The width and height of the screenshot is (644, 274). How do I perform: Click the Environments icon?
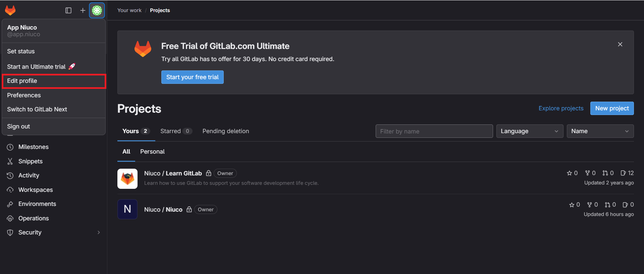tap(10, 204)
